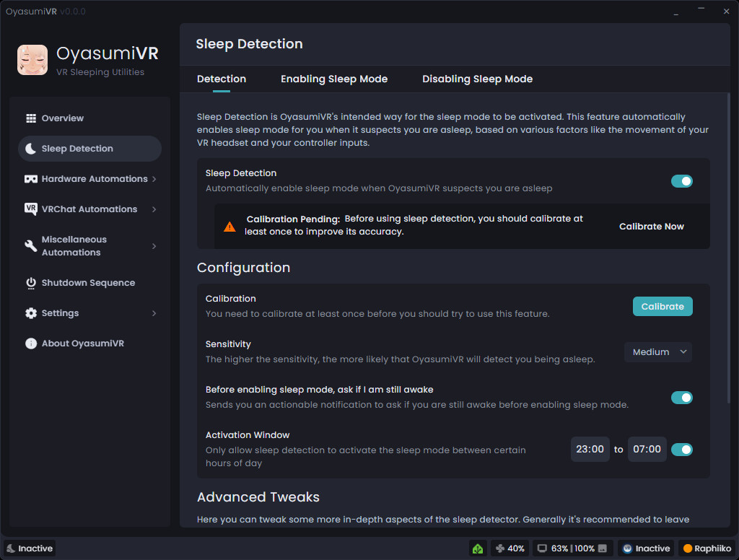
Task: Click the 07:00 end time field
Action: click(647, 449)
